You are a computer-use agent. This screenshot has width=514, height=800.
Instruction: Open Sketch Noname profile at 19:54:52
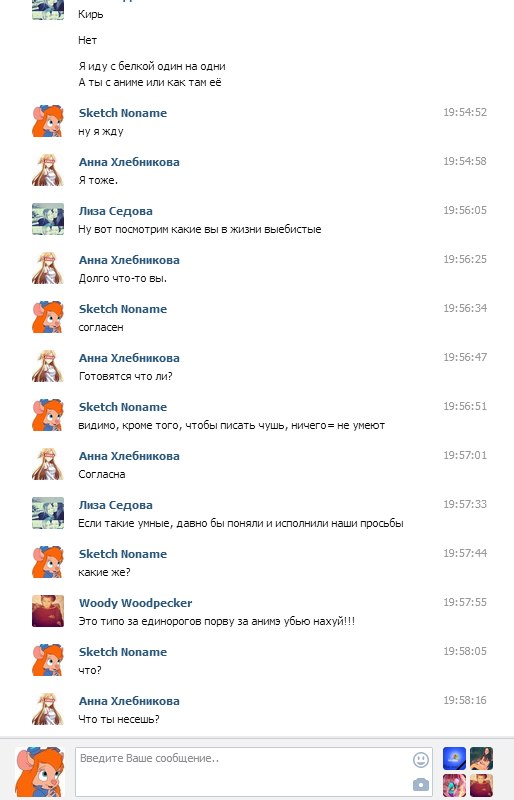[123, 113]
